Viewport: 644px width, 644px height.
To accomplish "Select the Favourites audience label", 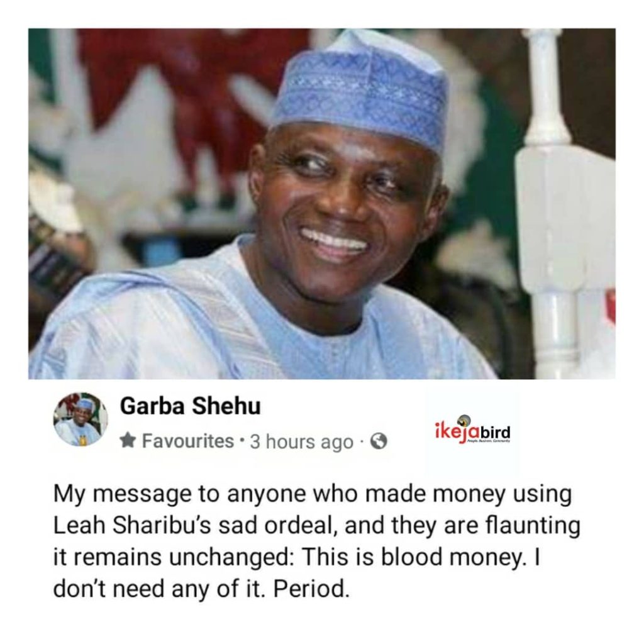I will [x=187, y=441].
